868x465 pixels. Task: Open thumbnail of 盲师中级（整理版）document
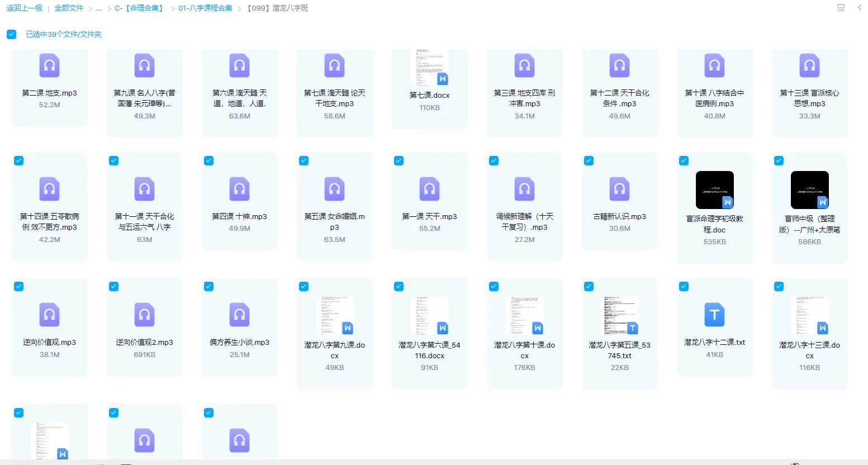click(x=809, y=190)
